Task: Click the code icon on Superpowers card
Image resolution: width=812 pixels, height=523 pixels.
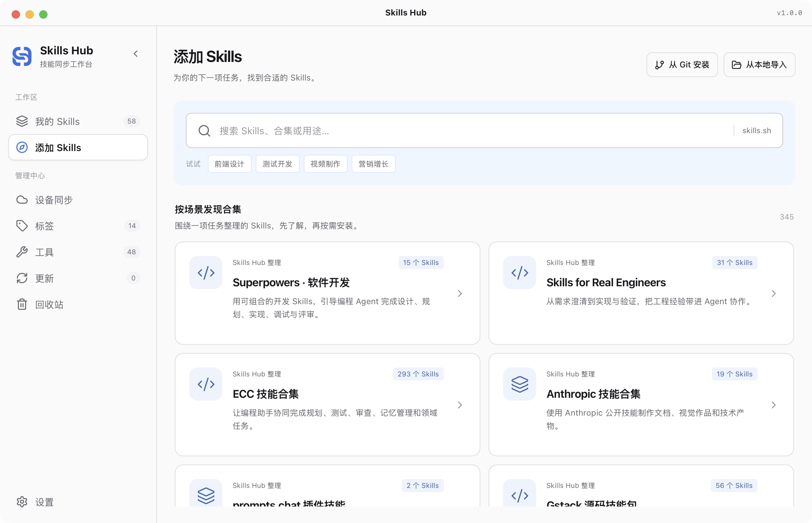Action: [206, 273]
